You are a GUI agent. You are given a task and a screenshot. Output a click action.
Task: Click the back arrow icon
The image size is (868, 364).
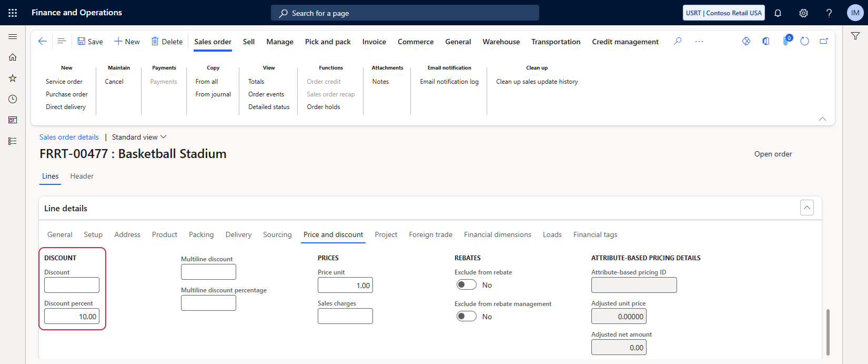point(43,41)
